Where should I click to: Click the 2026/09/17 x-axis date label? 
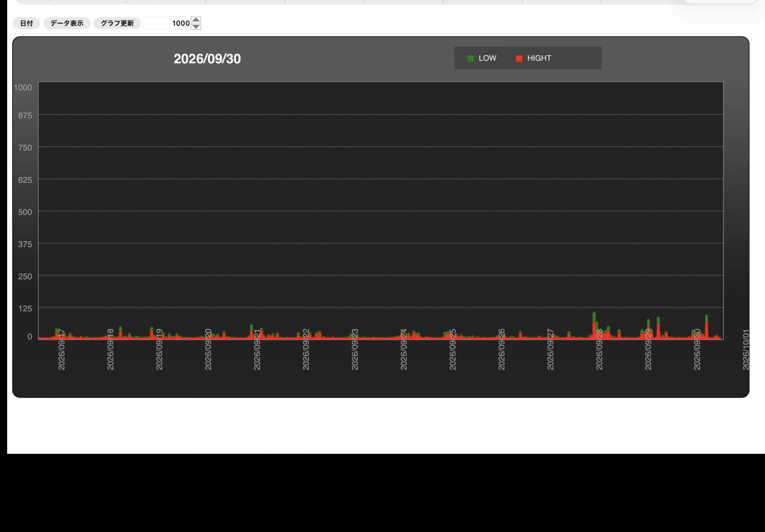[x=62, y=350]
